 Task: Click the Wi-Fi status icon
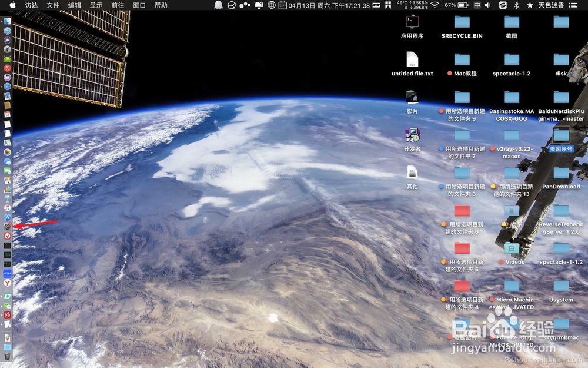(435, 5)
